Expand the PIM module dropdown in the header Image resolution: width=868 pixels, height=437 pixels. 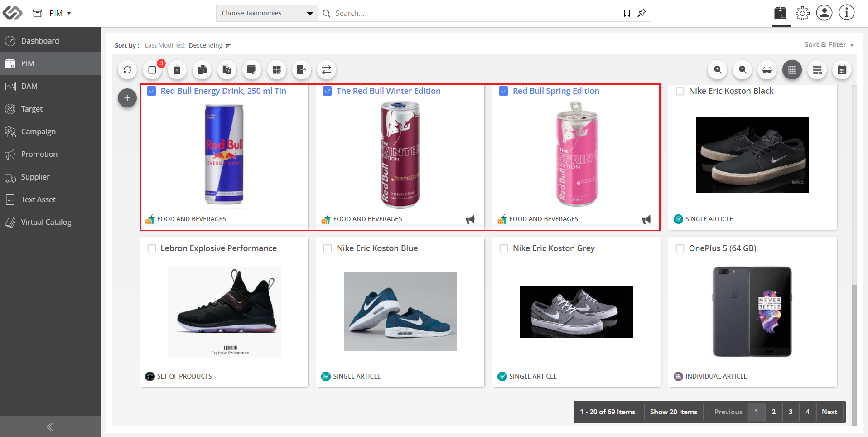click(x=60, y=13)
